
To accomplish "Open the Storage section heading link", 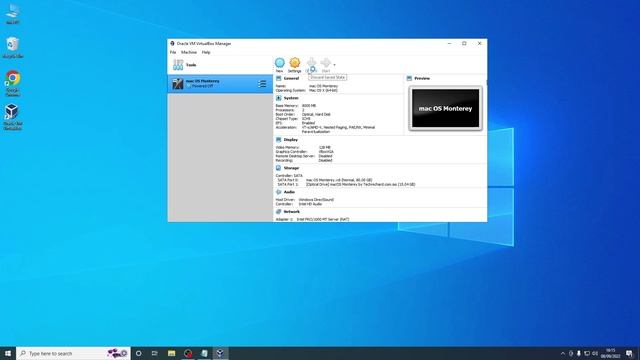I will point(291,168).
